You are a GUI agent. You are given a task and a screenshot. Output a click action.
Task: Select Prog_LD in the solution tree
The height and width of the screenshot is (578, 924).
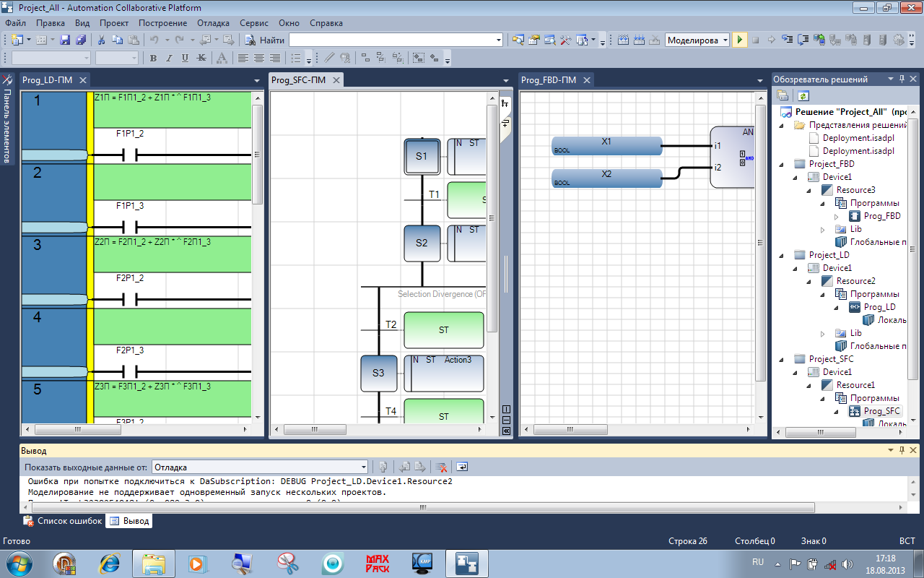[879, 307]
